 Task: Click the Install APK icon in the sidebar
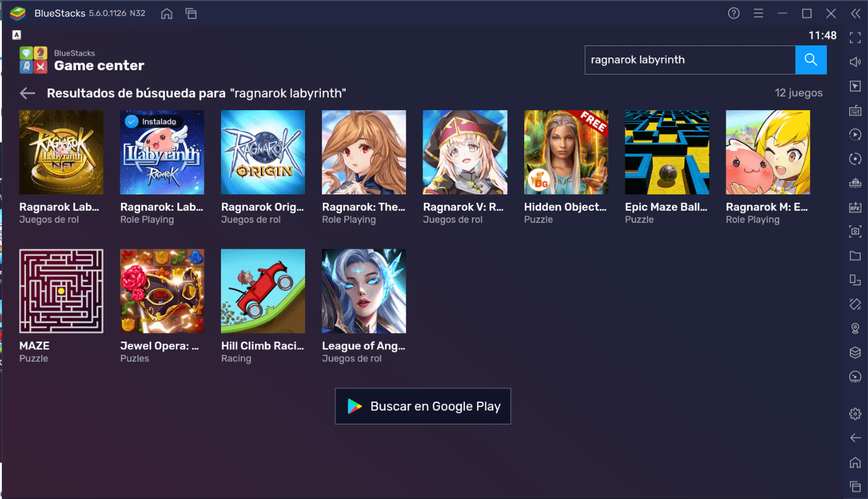(855, 207)
